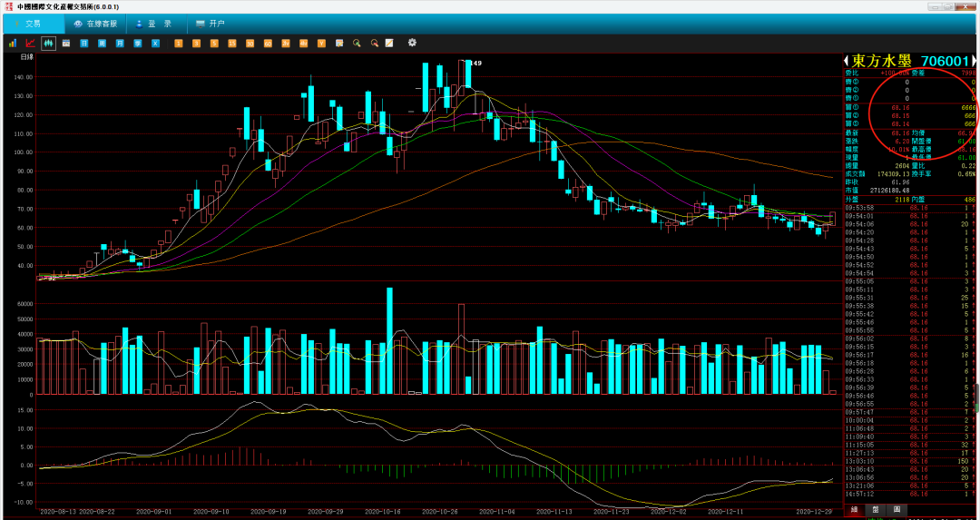Click the 日缐 chart label
This screenshot has width=980, height=520.
pyautogui.click(x=27, y=57)
